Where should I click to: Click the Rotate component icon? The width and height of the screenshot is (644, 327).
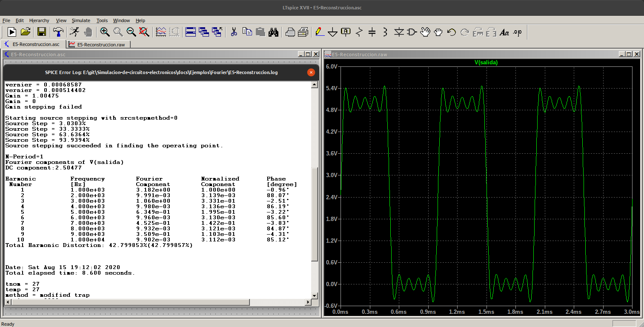[x=478, y=32]
